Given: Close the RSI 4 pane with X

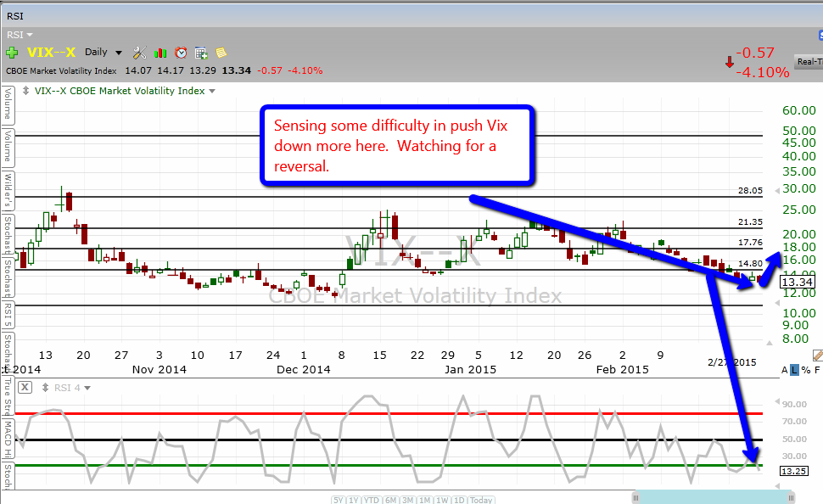Looking at the screenshot, I should click(25, 388).
